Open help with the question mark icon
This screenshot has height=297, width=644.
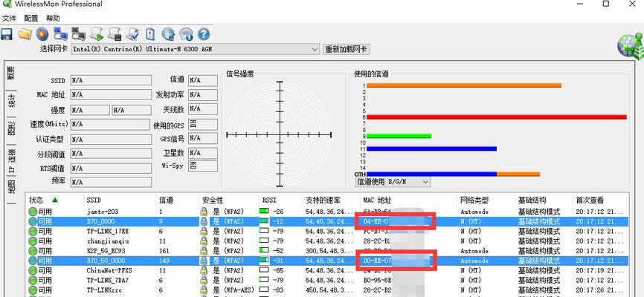point(204,33)
